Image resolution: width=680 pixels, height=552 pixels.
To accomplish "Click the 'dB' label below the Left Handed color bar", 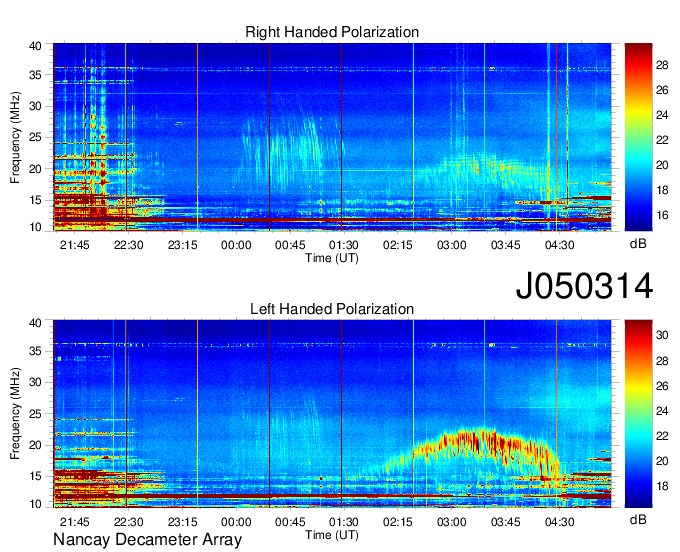I will (638, 519).
